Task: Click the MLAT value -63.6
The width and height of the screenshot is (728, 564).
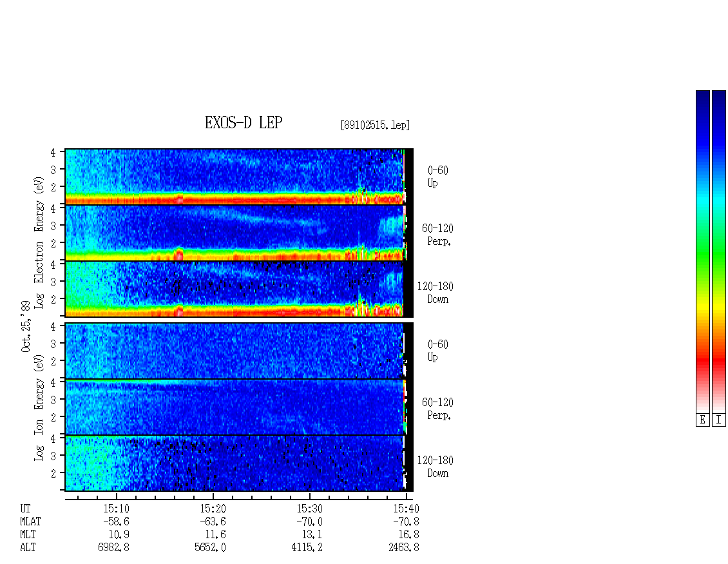Action: coord(213,521)
